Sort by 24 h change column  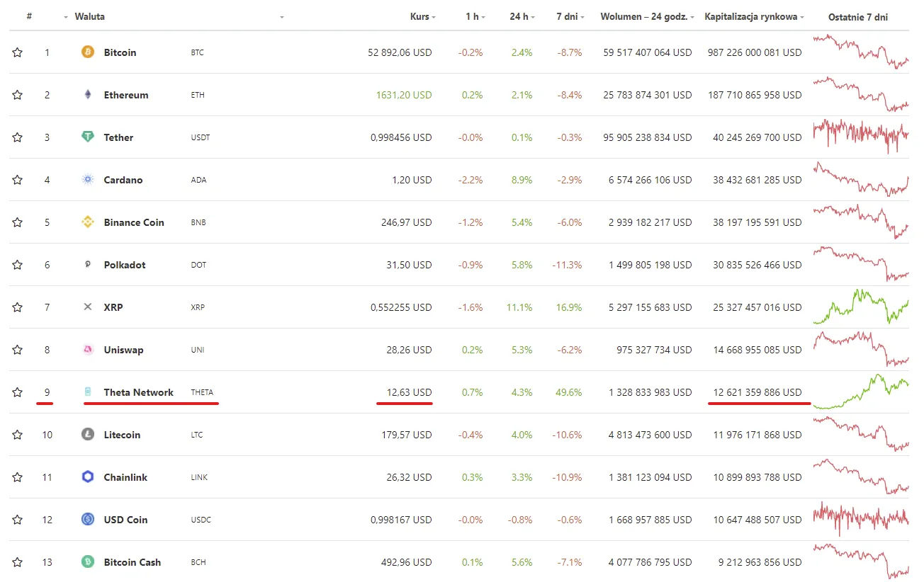click(522, 16)
